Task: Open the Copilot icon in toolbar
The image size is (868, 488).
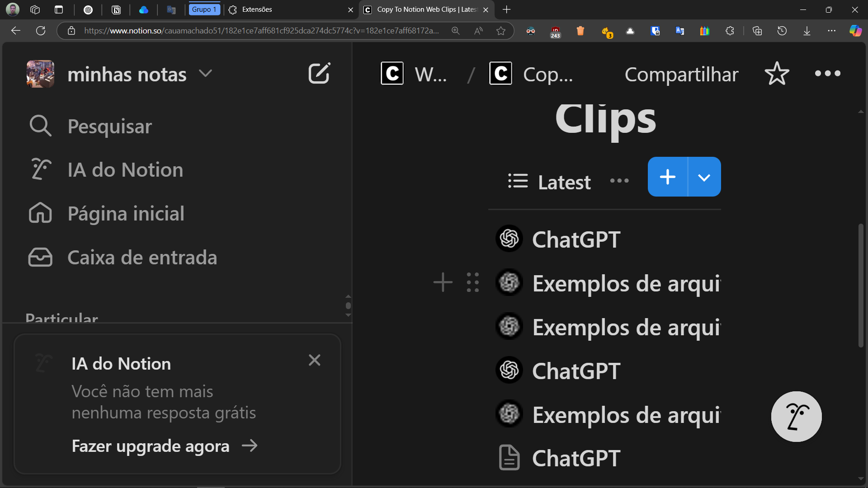Action: (855, 31)
